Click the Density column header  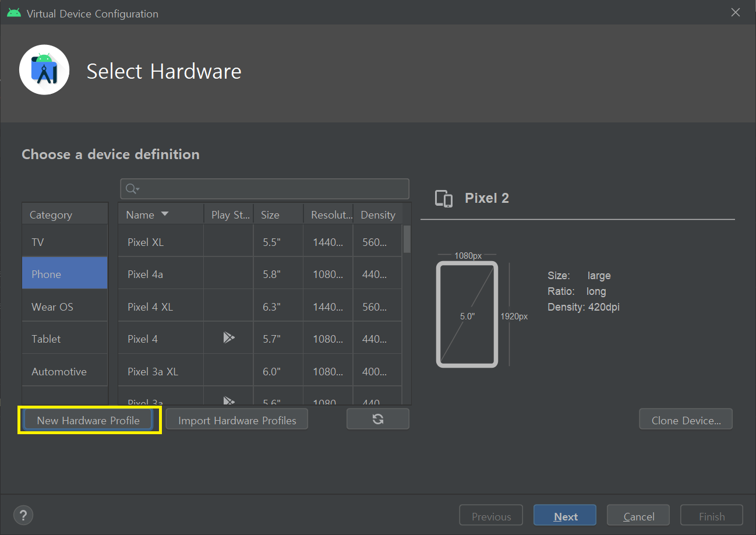click(377, 214)
